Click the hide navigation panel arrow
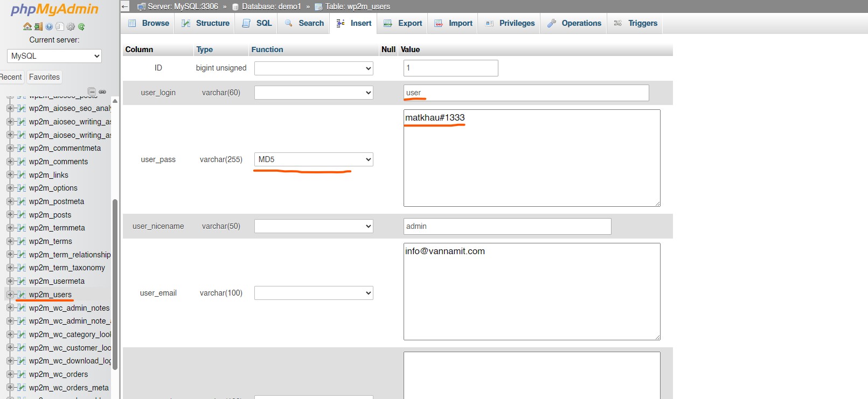 coord(125,6)
